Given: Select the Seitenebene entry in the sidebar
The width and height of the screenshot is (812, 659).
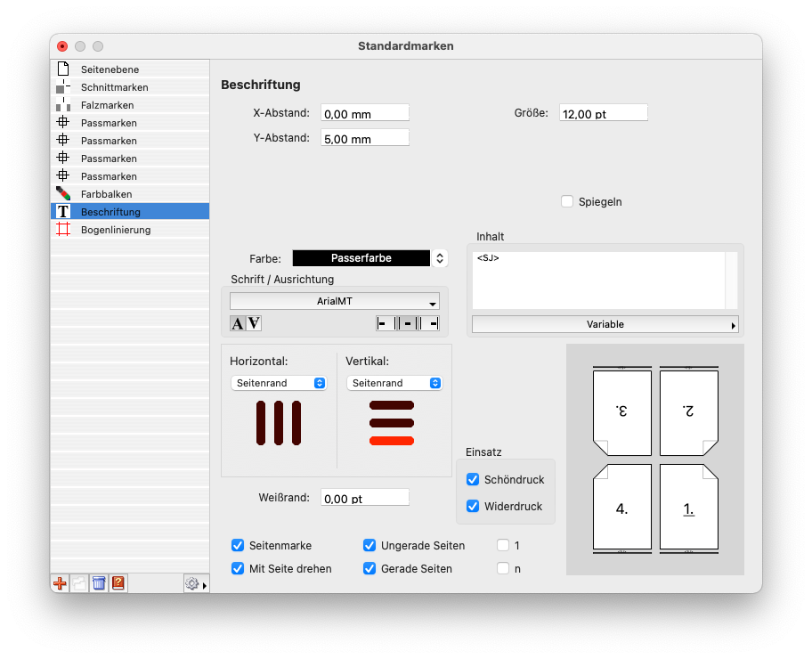Looking at the screenshot, I should pos(130,69).
